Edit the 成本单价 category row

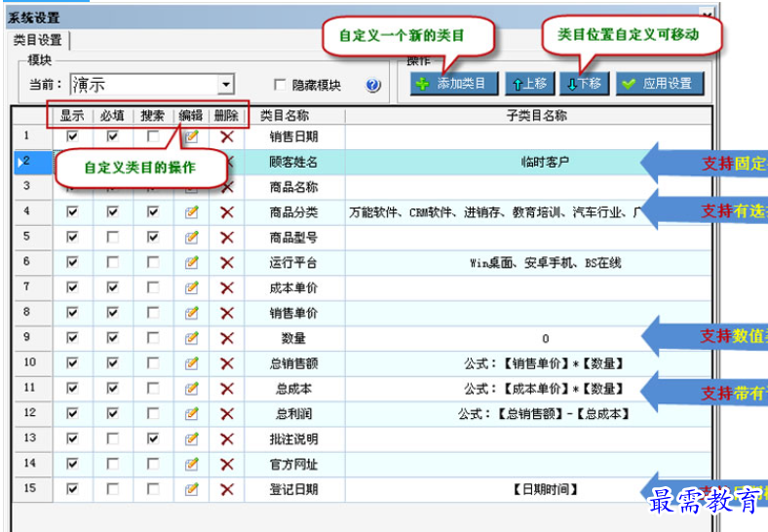(191, 287)
